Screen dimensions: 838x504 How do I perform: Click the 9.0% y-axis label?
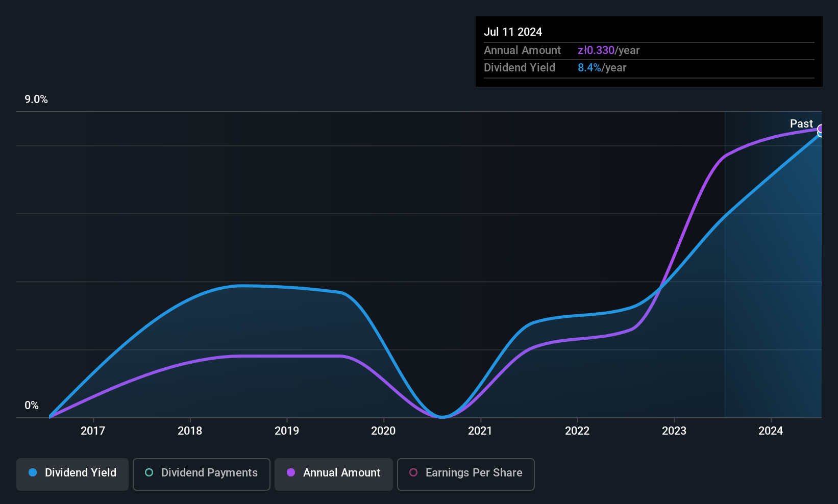point(36,99)
